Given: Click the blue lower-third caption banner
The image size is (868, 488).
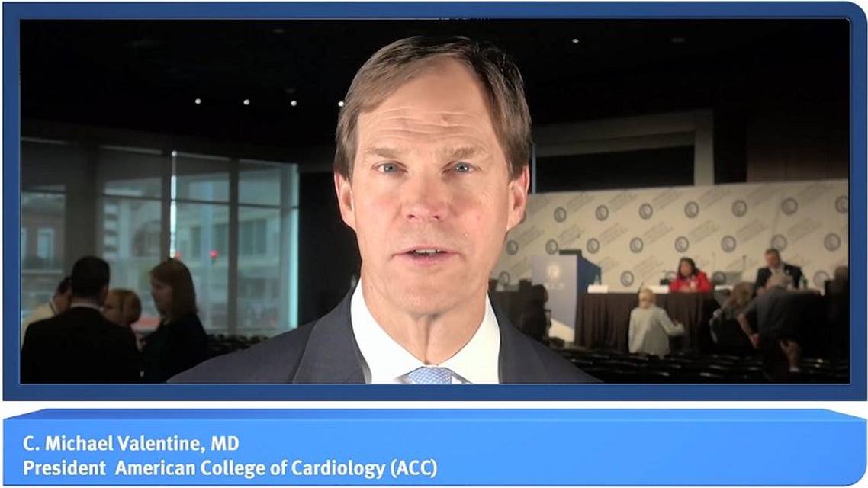Looking at the screenshot, I should point(434,448).
